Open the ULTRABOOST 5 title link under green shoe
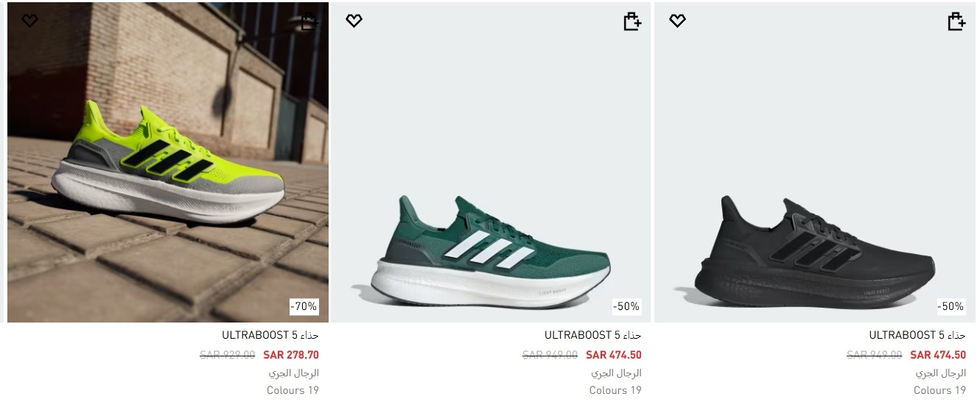The height and width of the screenshot is (405, 980). coord(593,335)
